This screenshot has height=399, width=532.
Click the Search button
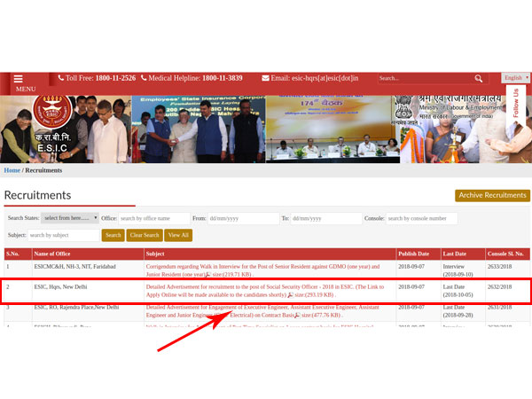coord(113,235)
